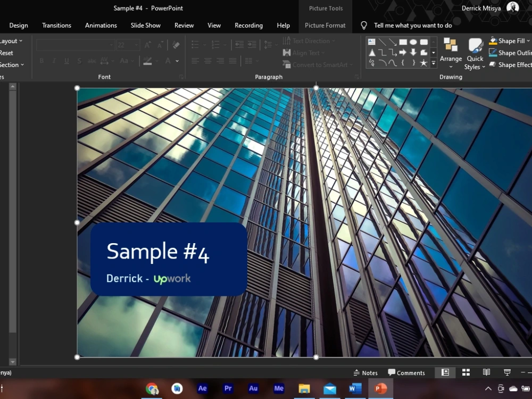Open the Font Size dropdown
532x399 pixels.
click(x=136, y=45)
